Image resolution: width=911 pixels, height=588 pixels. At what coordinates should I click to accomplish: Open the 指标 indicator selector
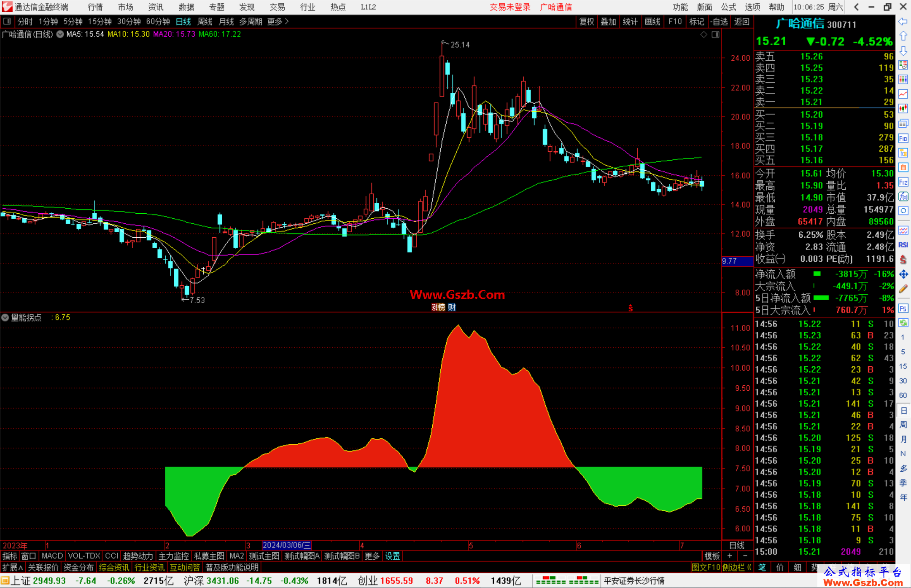point(10,556)
